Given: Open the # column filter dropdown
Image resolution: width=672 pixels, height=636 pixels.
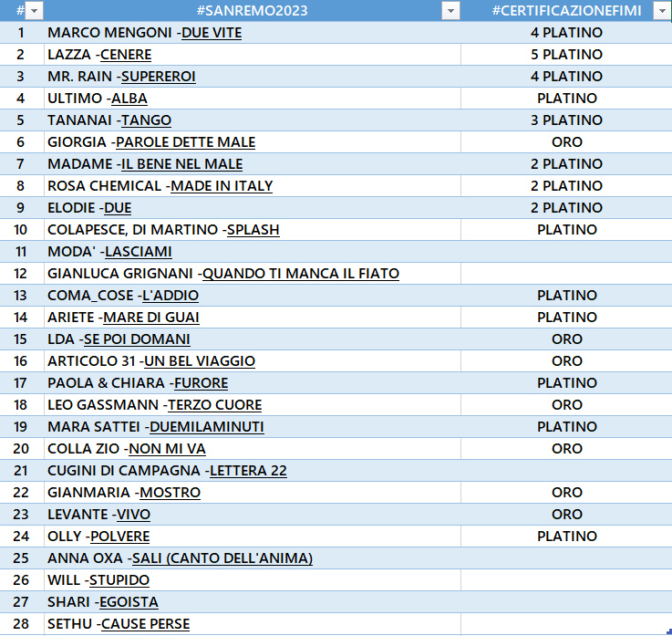Looking at the screenshot, I should (x=35, y=11).
